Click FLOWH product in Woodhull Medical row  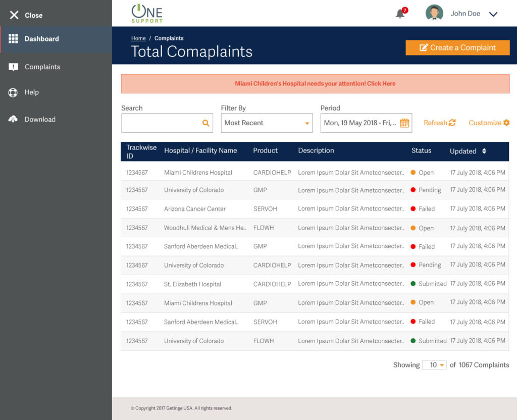tap(264, 228)
